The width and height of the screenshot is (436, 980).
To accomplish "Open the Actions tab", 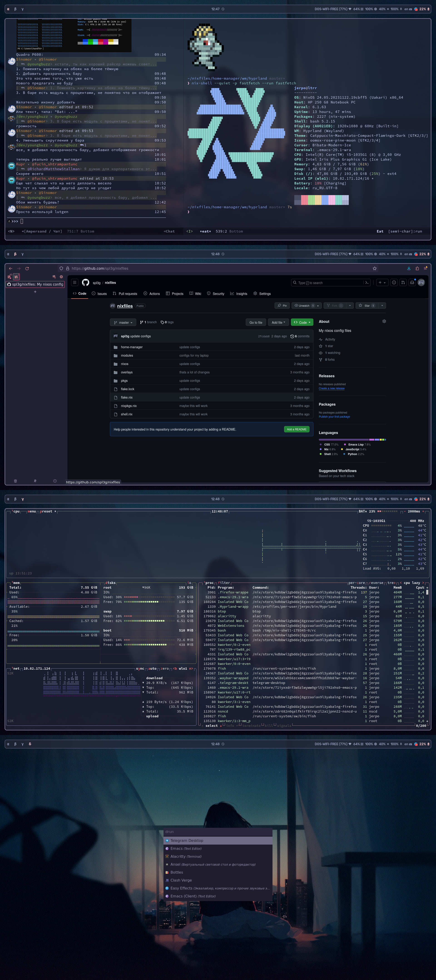I will [151, 294].
